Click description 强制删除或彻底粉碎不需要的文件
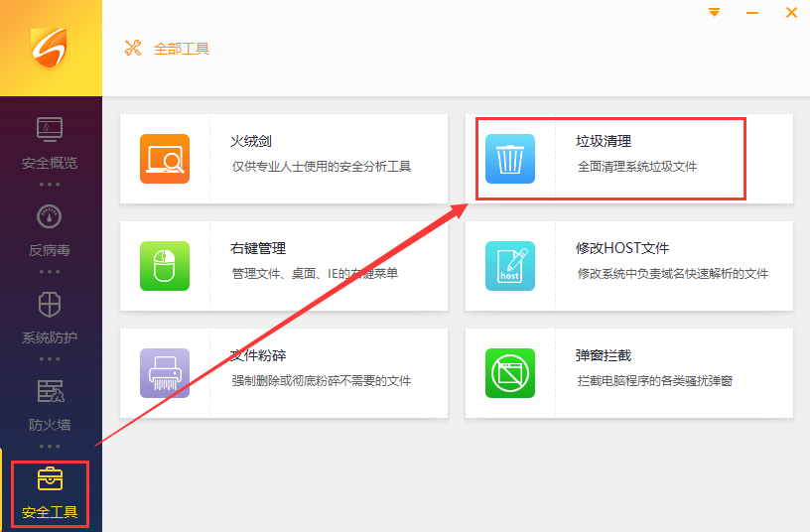This screenshot has height=532, width=810. coord(322,381)
